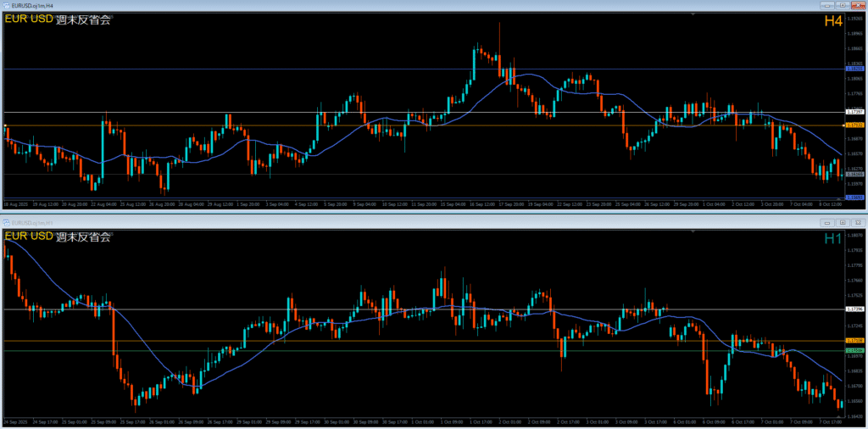868x429 pixels.
Task: Click the green price tag in H1 chart
Action: click(x=854, y=349)
